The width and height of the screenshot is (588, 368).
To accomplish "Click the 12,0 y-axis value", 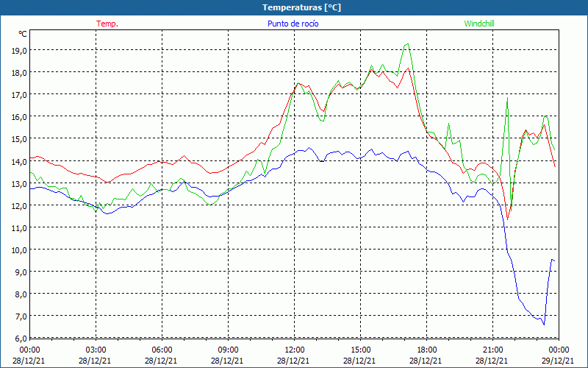I will point(19,206).
